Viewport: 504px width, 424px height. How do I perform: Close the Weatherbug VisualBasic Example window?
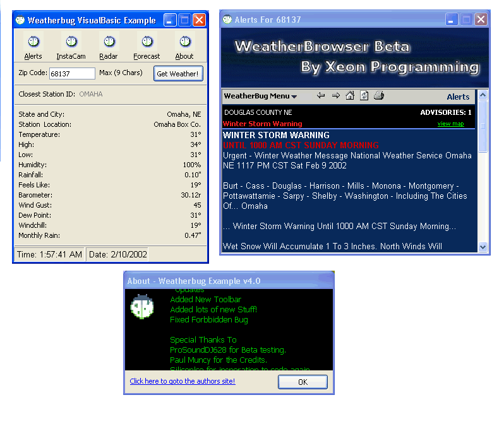pyautogui.click(x=200, y=20)
